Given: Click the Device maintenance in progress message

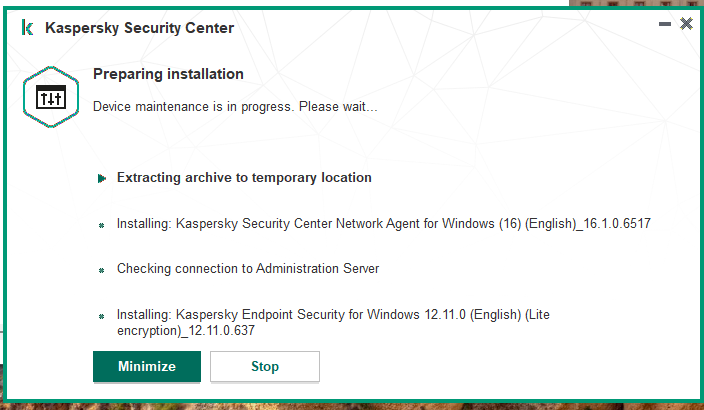Looking at the screenshot, I should pyautogui.click(x=235, y=107).
